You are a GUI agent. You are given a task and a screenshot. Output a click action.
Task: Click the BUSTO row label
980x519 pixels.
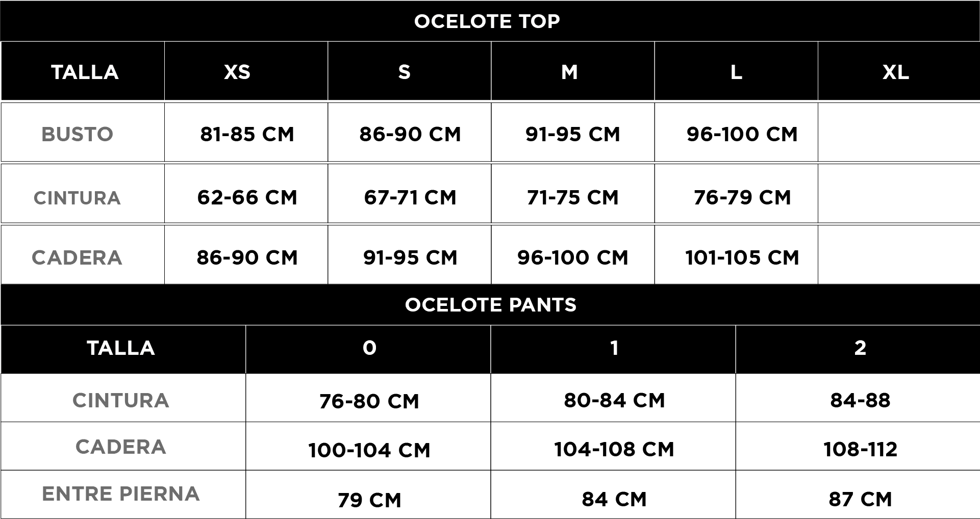tap(77, 134)
